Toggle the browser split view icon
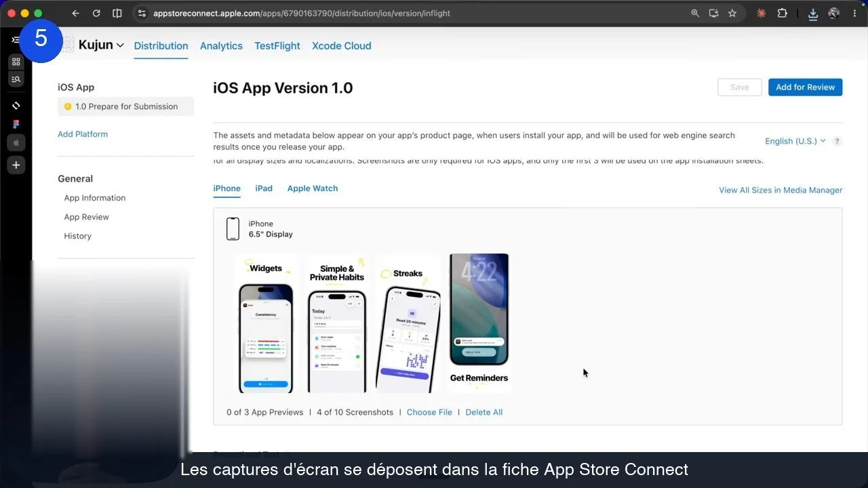The image size is (868, 488). 117,13
